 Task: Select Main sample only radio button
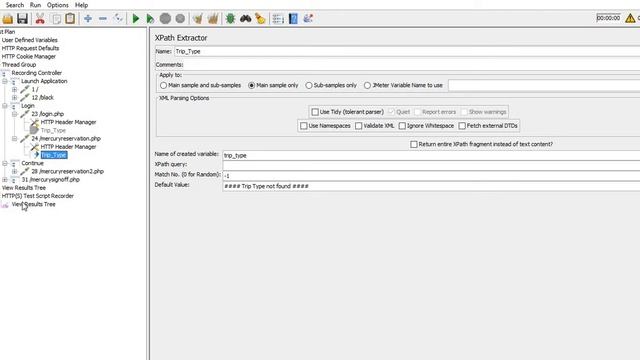coord(251,85)
